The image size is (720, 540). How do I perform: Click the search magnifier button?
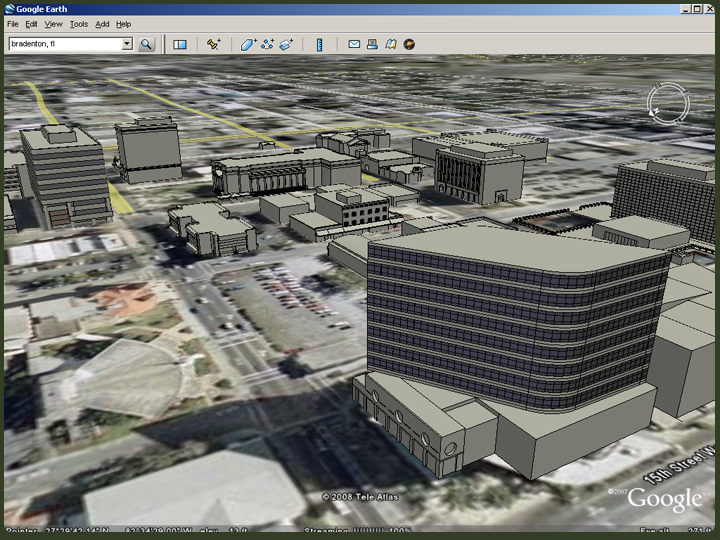pos(146,44)
